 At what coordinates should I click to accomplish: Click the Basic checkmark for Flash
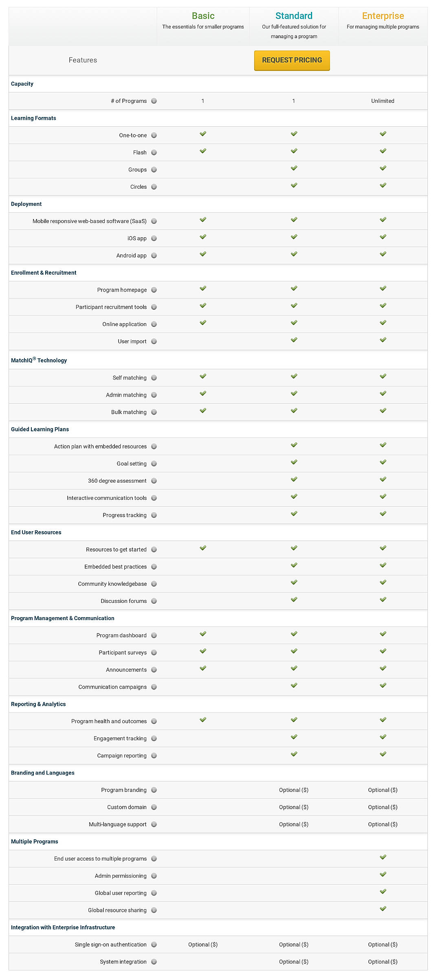(x=203, y=152)
